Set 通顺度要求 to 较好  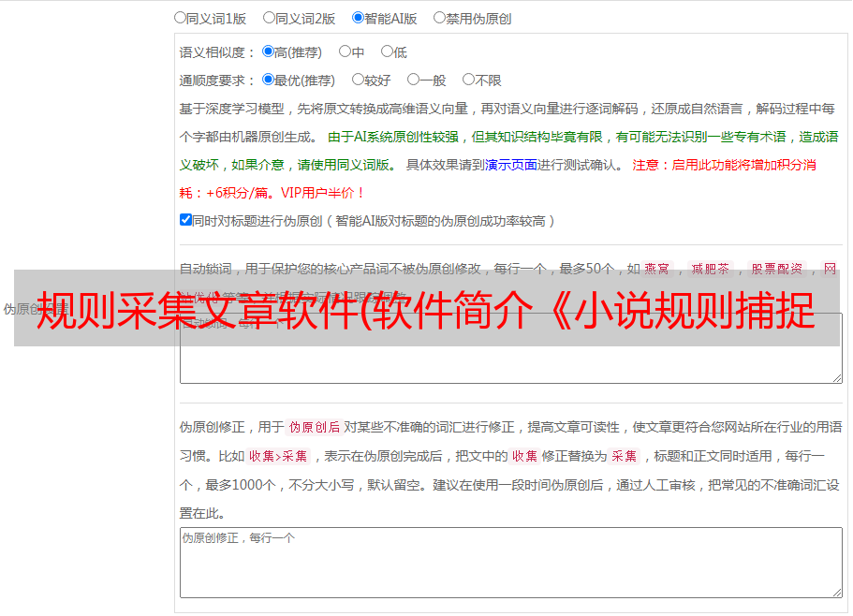[x=358, y=80]
